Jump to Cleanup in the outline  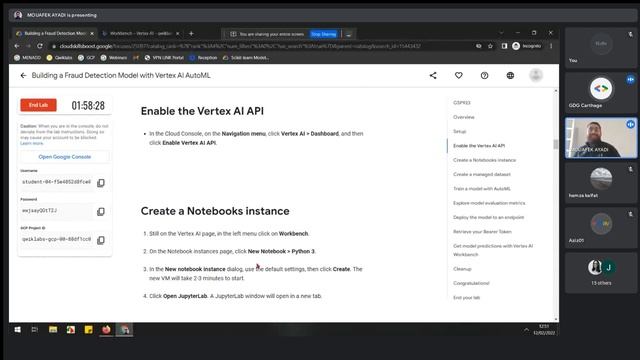(x=462, y=269)
